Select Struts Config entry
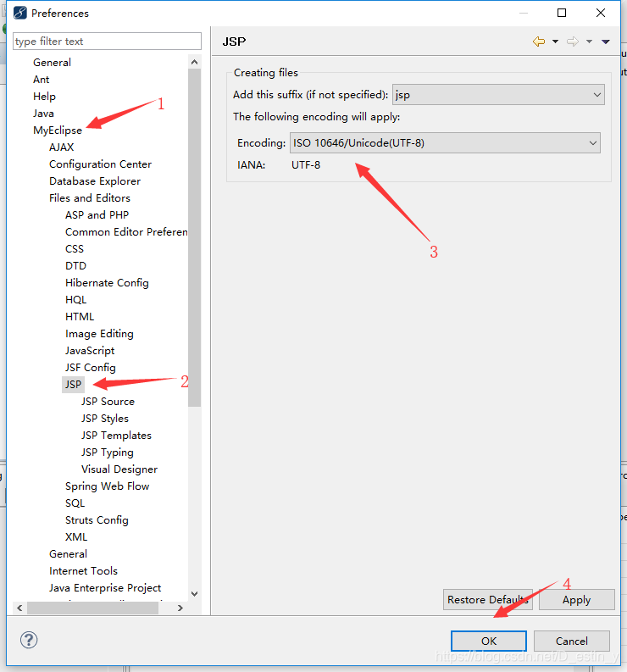 [x=97, y=519]
